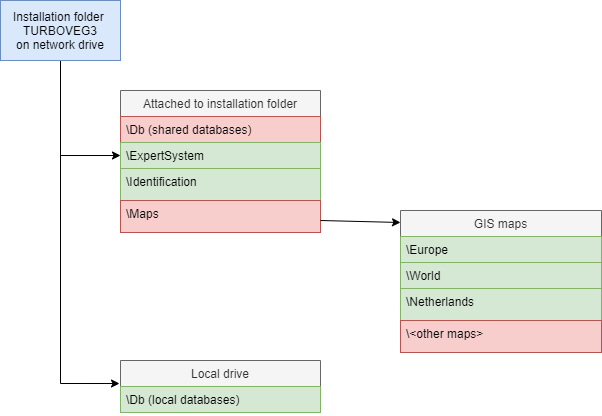The image size is (602, 416).
Task: Select the first green row under GIS maps
Action: (500, 250)
